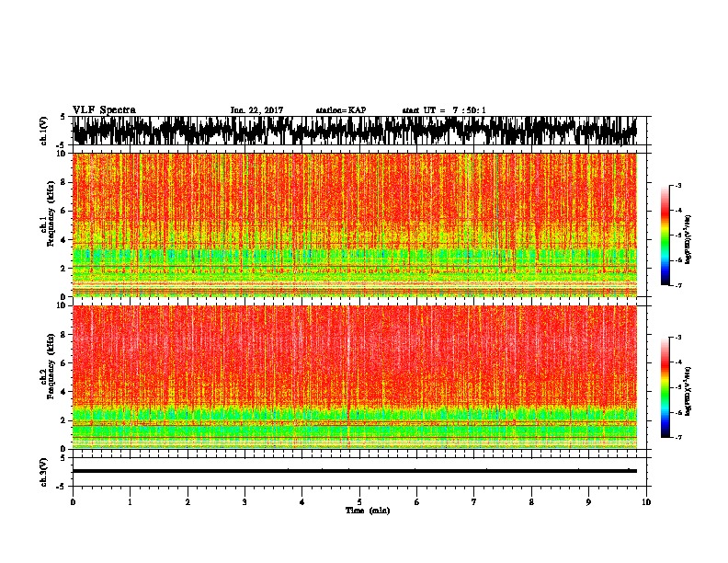Click the "7" tick on the time axis
Screen dimensions: 728x563
click(474, 502)
